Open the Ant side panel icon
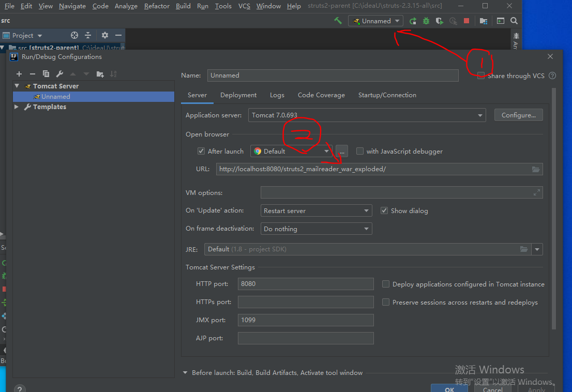Screen dimensions: 572x392 coord(516,36)
